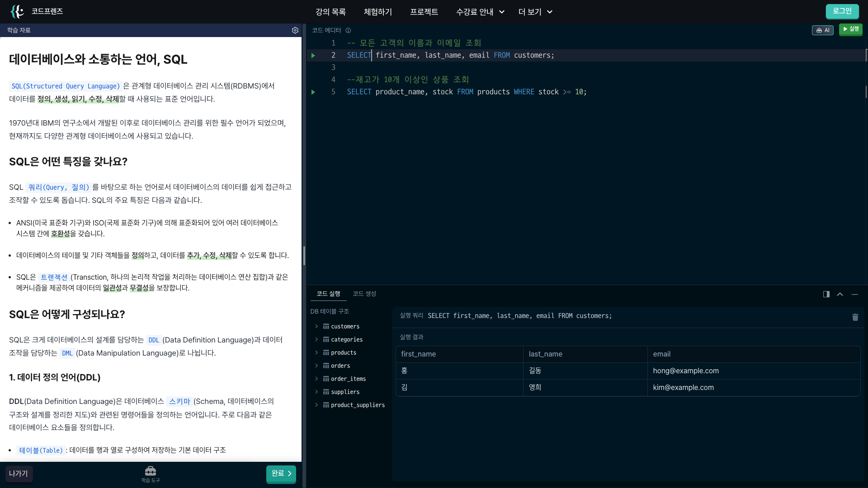The height and width of the screenshot is (488, 868).
Task: Delete executed query with trash icon
Action: point(855,317)
